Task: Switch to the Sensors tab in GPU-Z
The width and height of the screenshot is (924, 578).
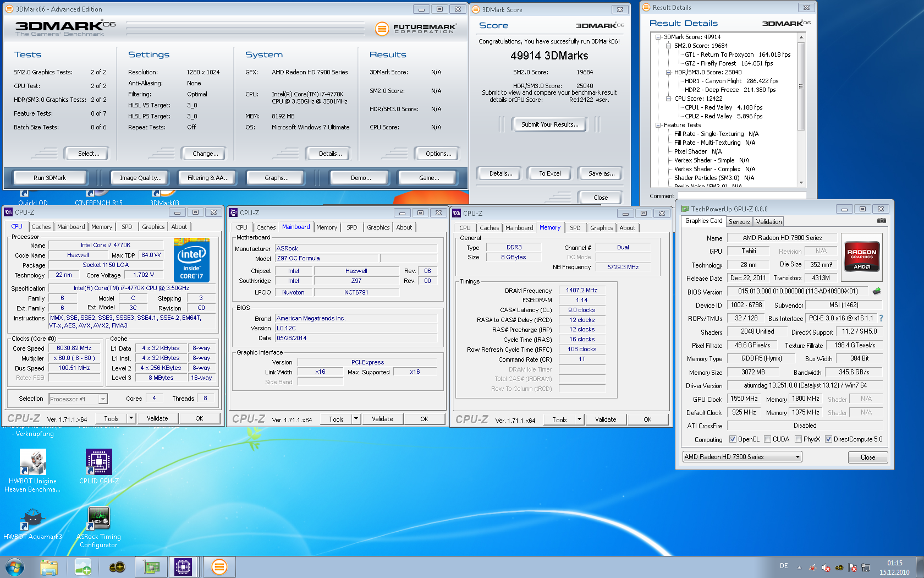Action: coord(739,222)
